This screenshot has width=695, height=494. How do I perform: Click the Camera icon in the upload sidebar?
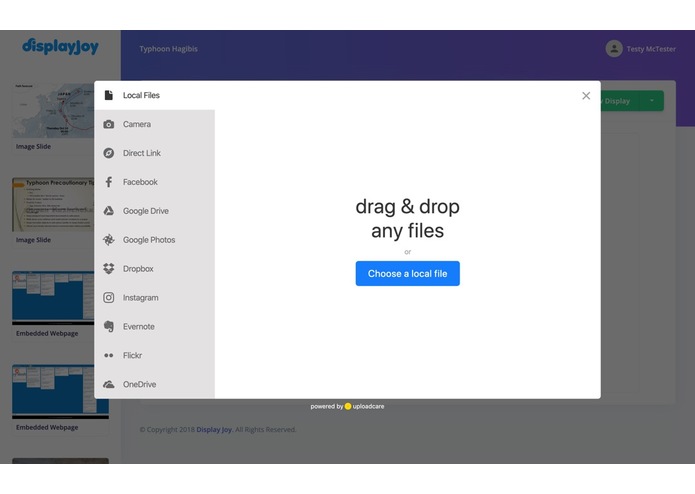click(109, 124)
